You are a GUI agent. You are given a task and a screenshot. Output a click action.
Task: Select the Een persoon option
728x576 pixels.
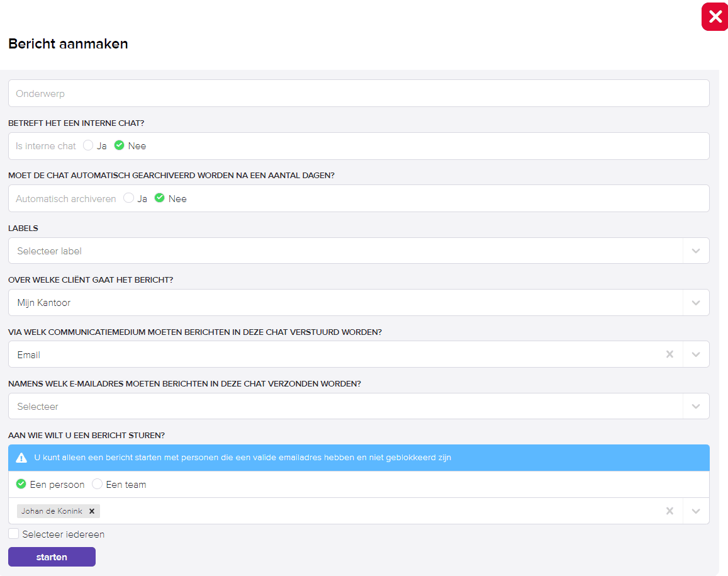point(21,484)
